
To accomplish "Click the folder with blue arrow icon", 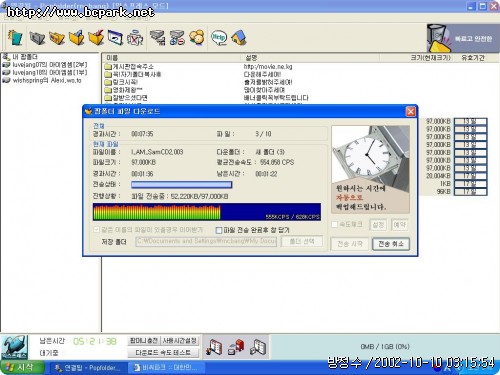I will [x=77, y=38].
